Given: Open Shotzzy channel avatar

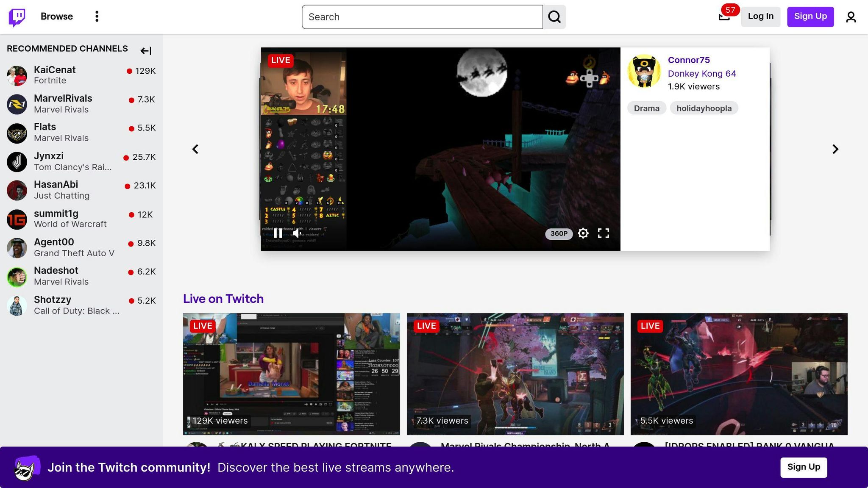Looking at the screenshot, I should tap(17, 306).
